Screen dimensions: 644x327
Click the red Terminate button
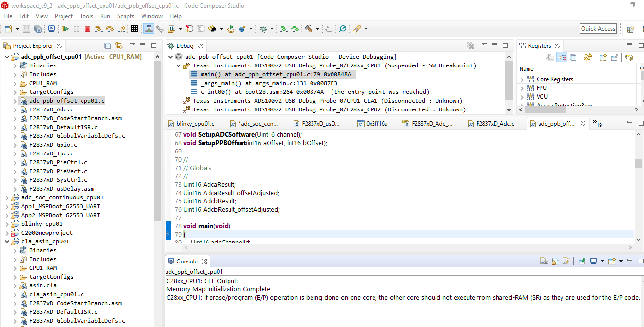[x=87, y=29]
